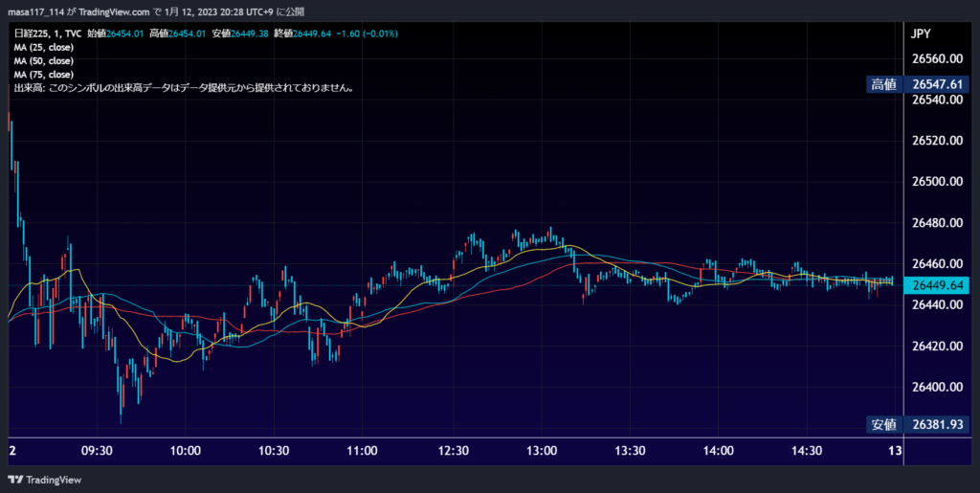The height and width of the screenshot is (493, 980).
Task: Click the 26420.00 price axis value
Action: (x=938, y=347)
